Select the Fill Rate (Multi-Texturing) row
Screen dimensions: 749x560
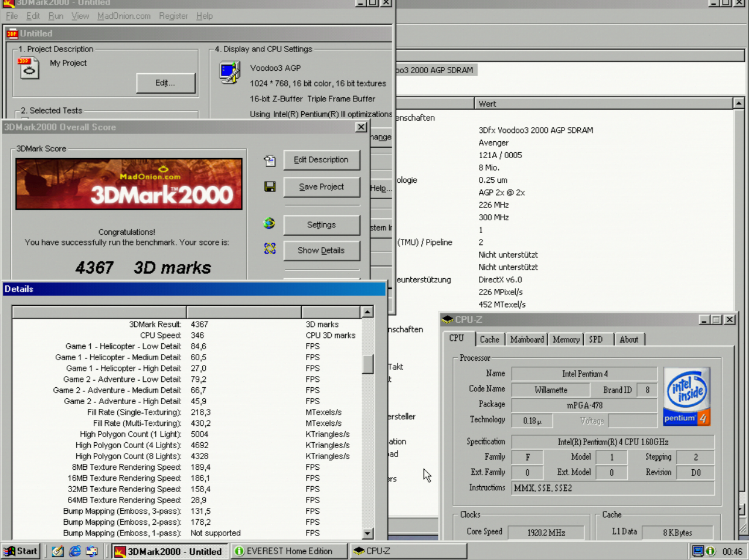(187, 424)
